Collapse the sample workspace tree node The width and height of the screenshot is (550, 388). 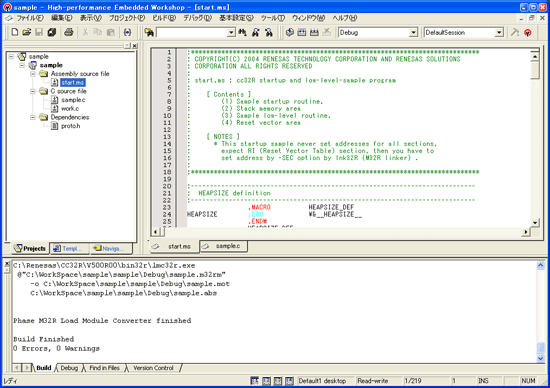[x=11, y=56]
